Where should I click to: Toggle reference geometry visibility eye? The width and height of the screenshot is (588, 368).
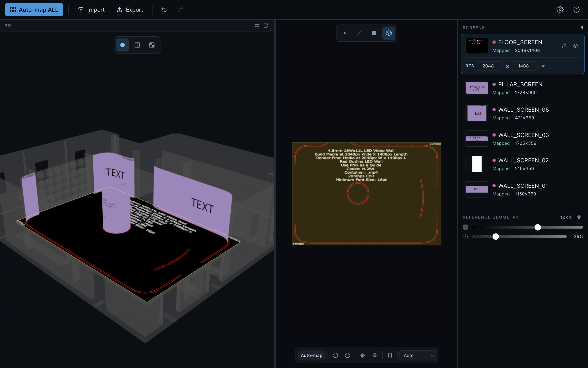click(579, 217)
